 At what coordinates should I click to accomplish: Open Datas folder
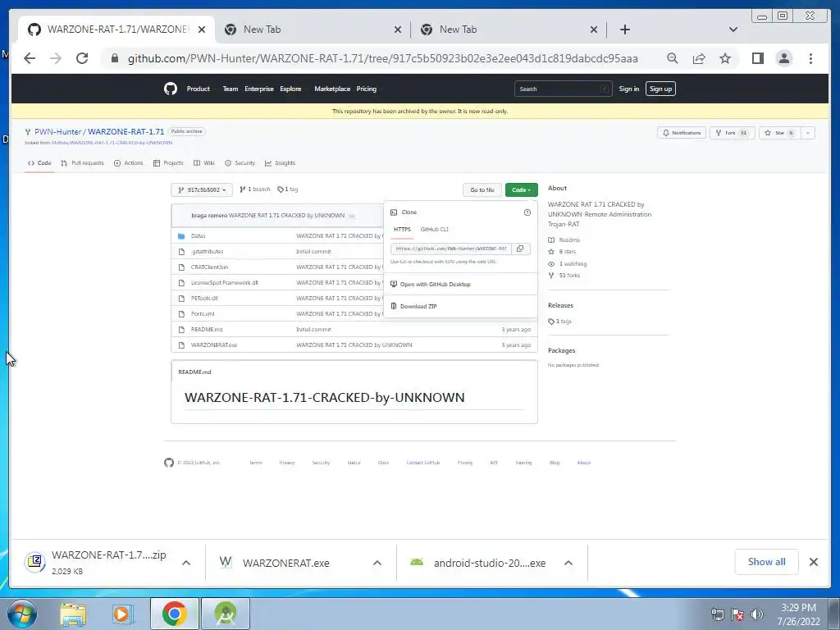point(199,235)
